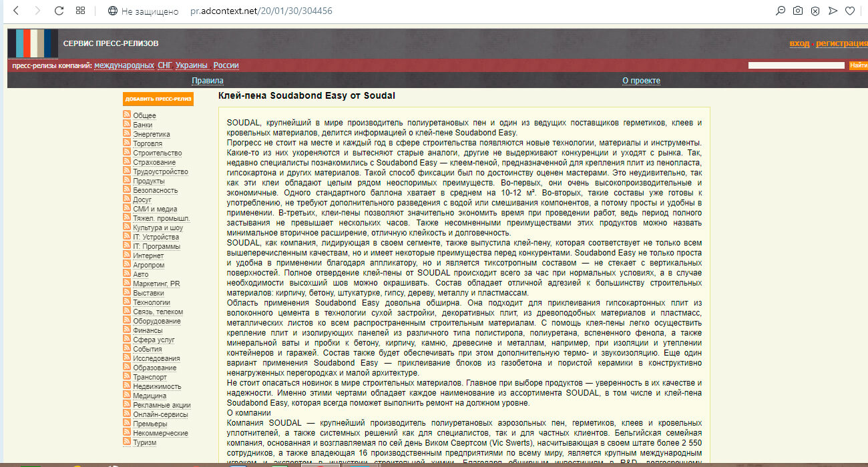
Task: Open the регистрация link
Action: click(x=842, y=43)
